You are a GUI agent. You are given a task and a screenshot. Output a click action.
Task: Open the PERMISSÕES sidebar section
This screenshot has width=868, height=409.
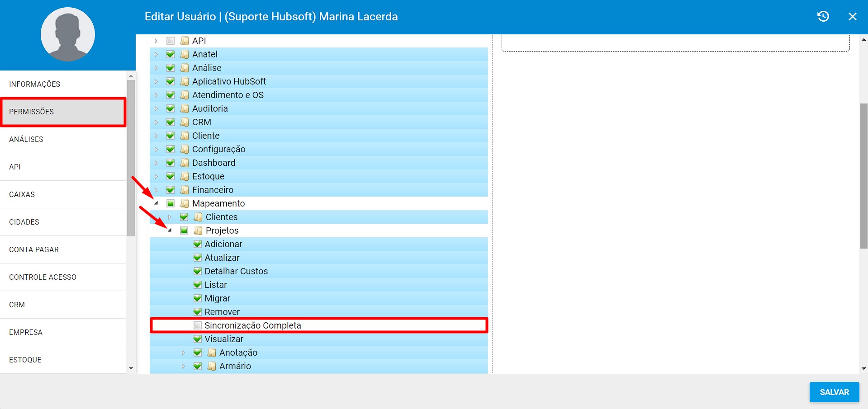[x=63, y=112]
